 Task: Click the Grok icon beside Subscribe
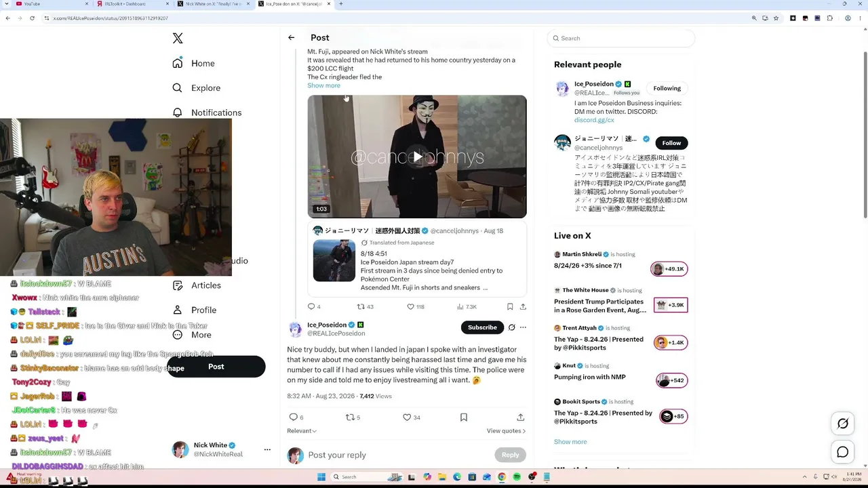pyautogui.click(x=511, y=327)
